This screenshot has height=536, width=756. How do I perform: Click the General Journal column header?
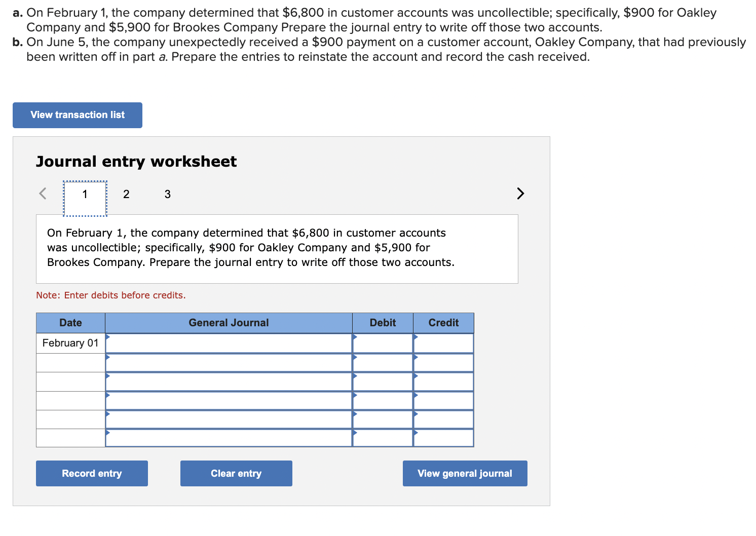[229, 323]
